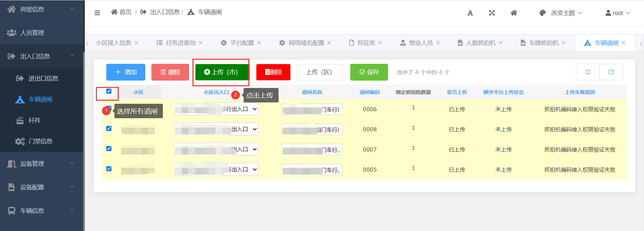Switch to the 平台配置 tab
Image resolution: width=644 pixels, height=231 pixels.
tap(238, 43)
